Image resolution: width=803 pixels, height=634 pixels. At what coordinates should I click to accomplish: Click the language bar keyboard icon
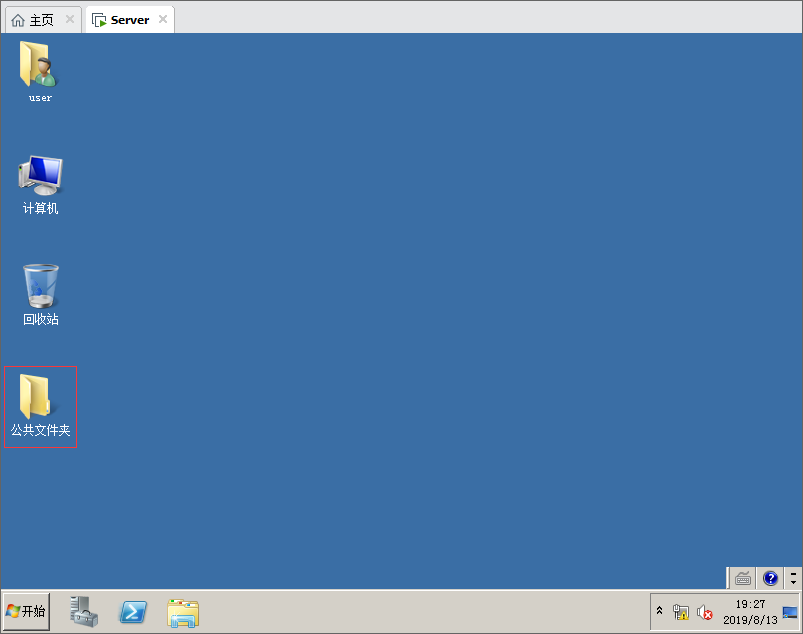tap(743, 578)
